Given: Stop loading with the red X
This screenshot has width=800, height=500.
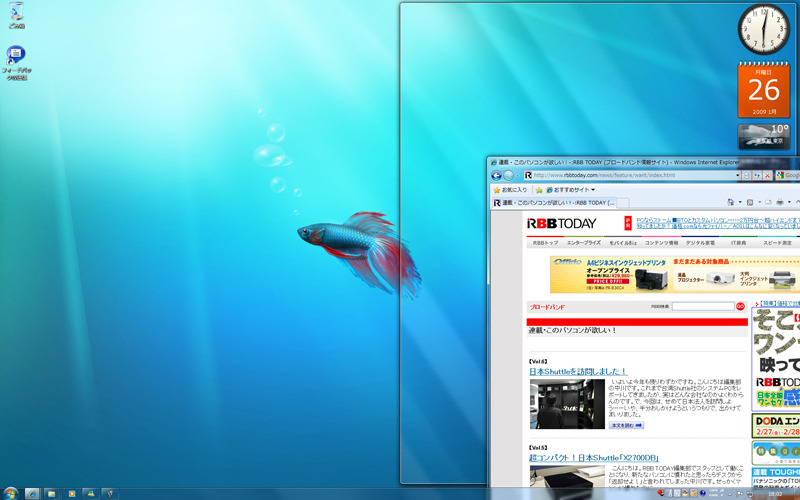Looking at the screenshot, I should tap(767, 175).
